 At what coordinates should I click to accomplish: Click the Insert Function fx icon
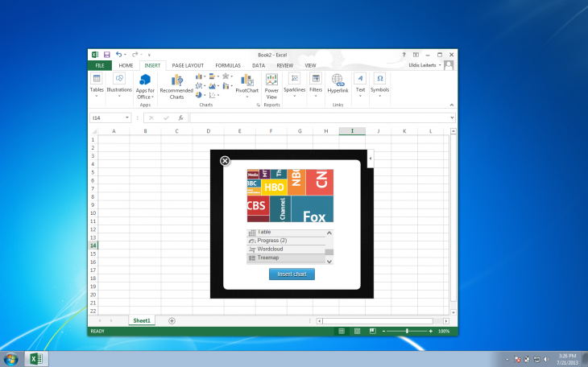(180, 118)
